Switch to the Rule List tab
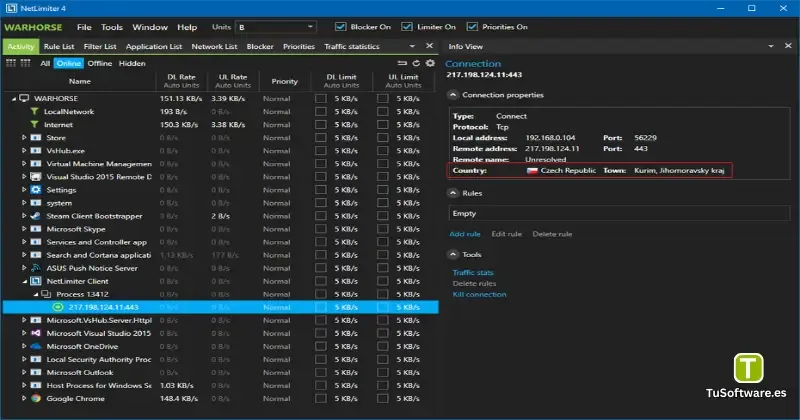 coord(59,46)
